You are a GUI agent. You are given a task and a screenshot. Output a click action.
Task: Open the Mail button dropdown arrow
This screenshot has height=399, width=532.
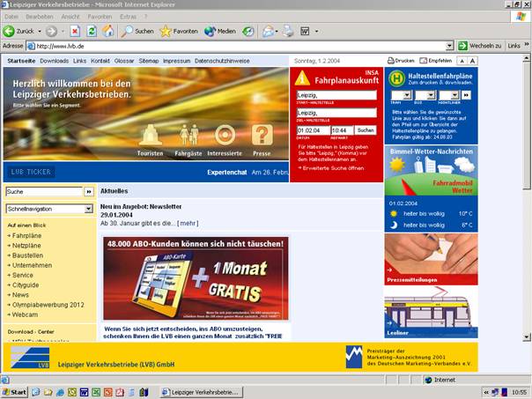(x=277, y=32)
